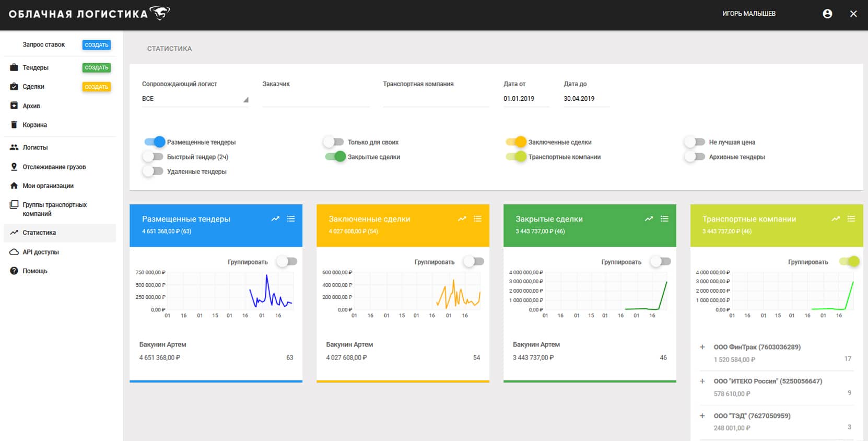Screen dimensions: 868x441
Task: Disable the Транспортные компании filter toggle
Action: 516,156
